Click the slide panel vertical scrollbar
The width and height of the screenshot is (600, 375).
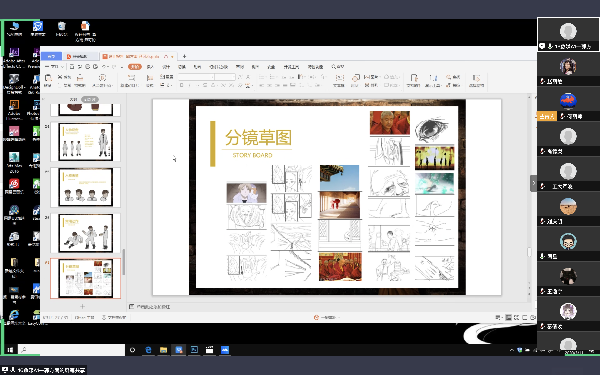coord(124,262)
